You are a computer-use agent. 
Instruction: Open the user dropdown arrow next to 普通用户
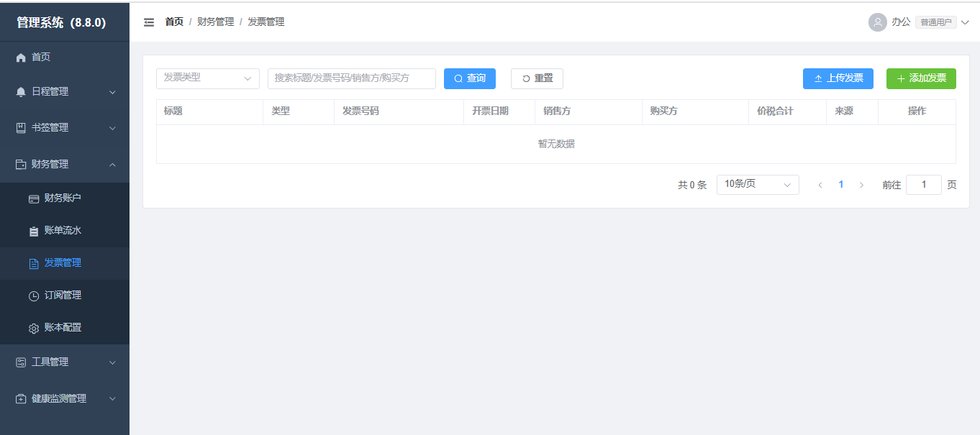[x=966, y=22]
